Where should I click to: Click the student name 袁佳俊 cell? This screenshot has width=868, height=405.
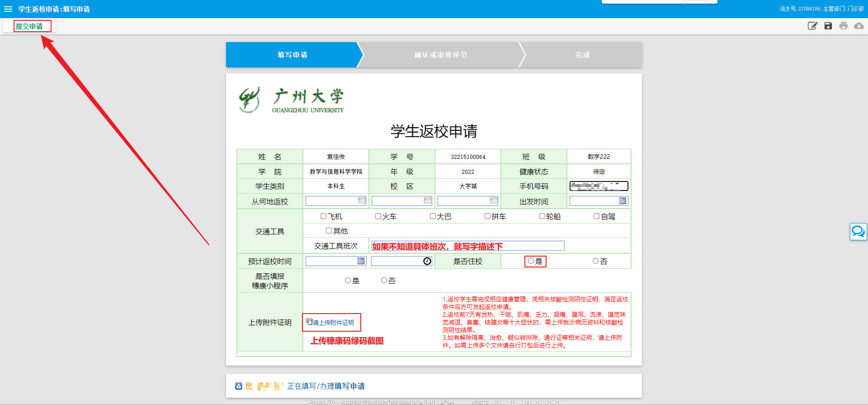coord(336,157)
